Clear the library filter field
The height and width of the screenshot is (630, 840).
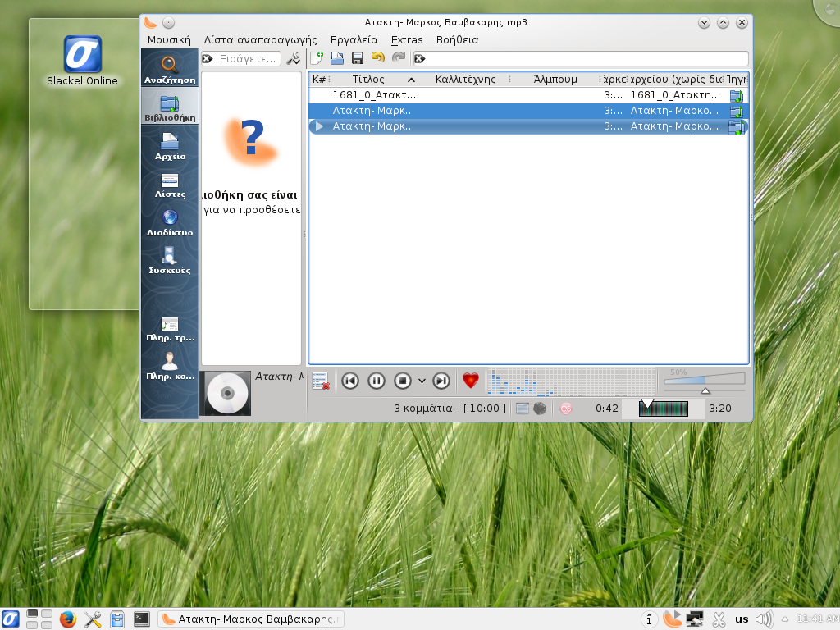pos(208,59)
